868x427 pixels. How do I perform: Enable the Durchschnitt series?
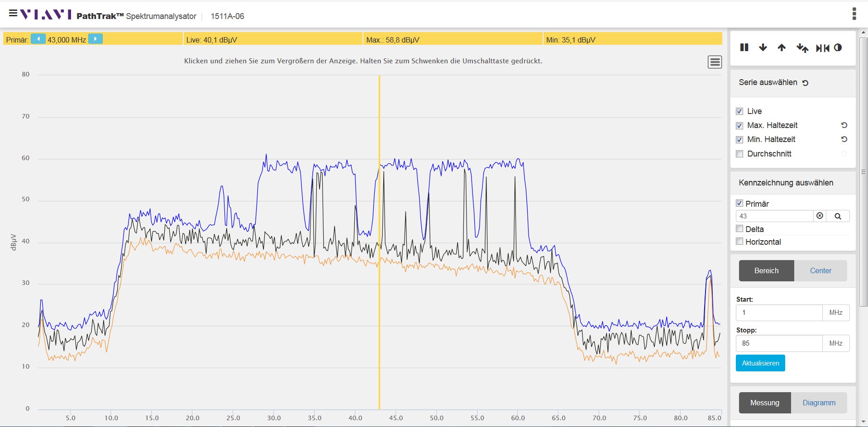[739, 154]
